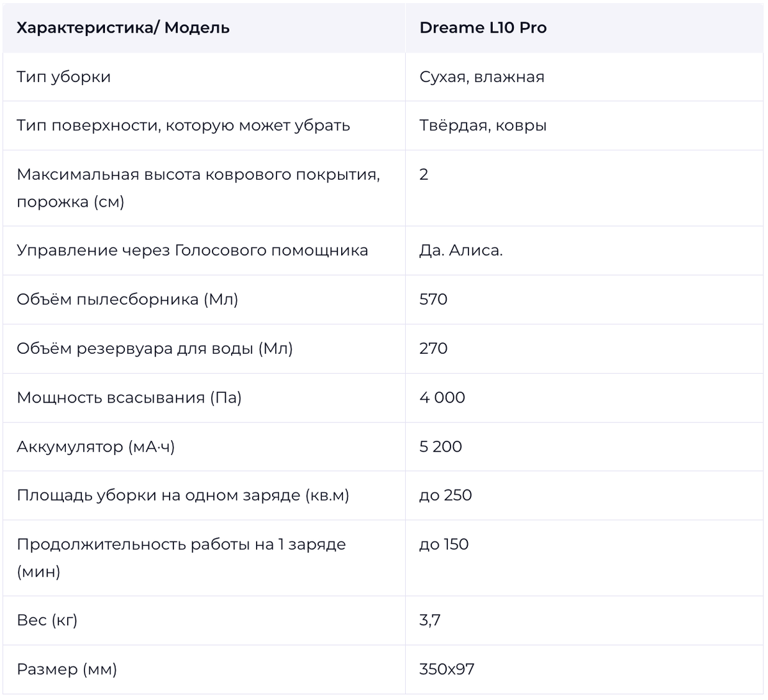
Task: Select the "Тип уборки" row label
Action: coord(63,77)
